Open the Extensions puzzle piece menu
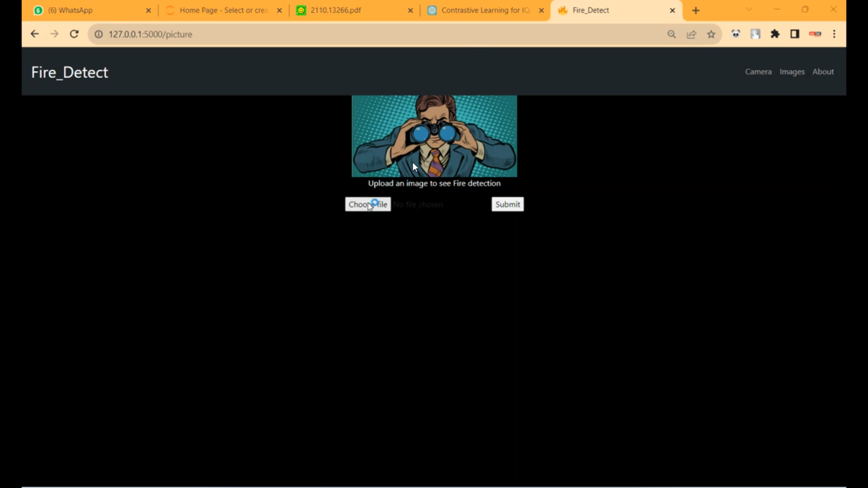This screenshot has width=868, height=488. click(x=775, y=34)
